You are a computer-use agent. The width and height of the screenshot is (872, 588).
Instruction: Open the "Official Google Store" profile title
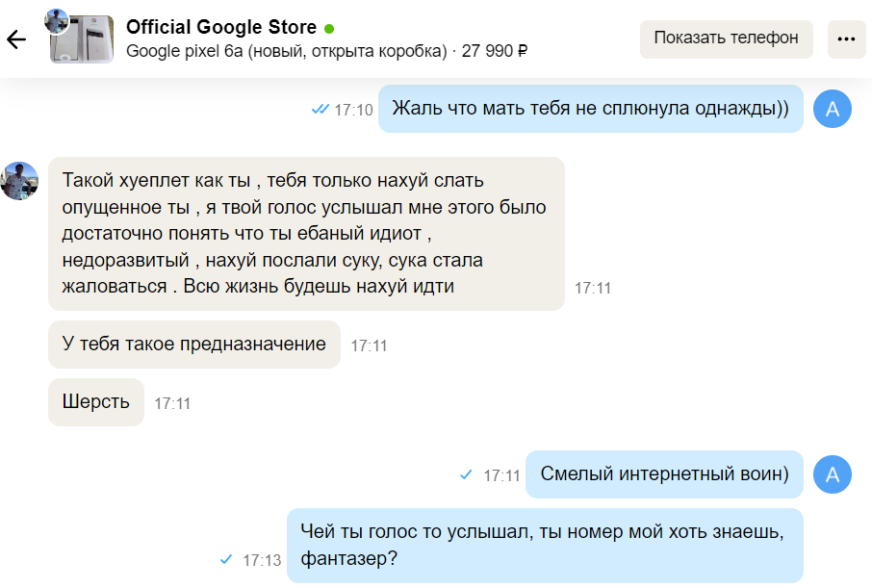click(x=221, y=27)
